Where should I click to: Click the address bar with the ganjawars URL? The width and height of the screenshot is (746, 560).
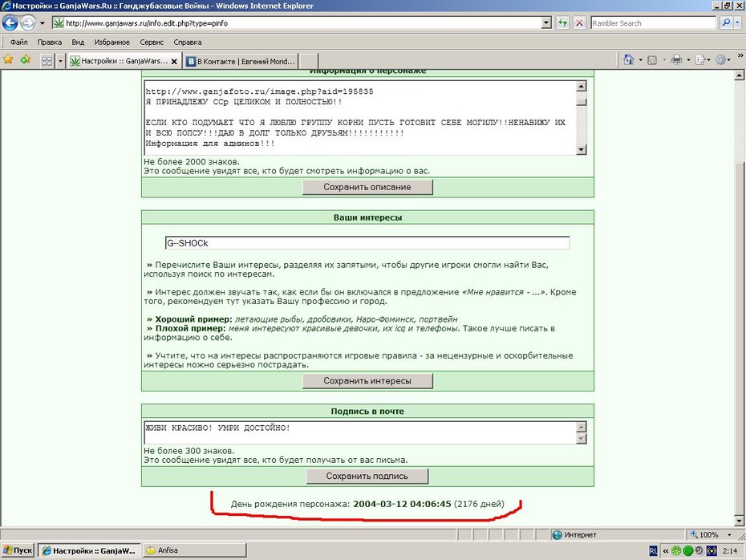[297, 22]
